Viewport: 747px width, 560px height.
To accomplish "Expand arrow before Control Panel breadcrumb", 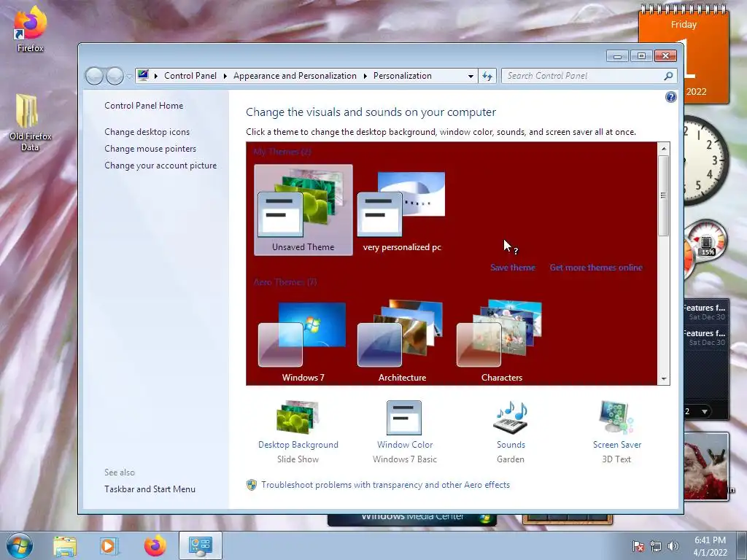I will pyautogui.click(x=156, y=76).
